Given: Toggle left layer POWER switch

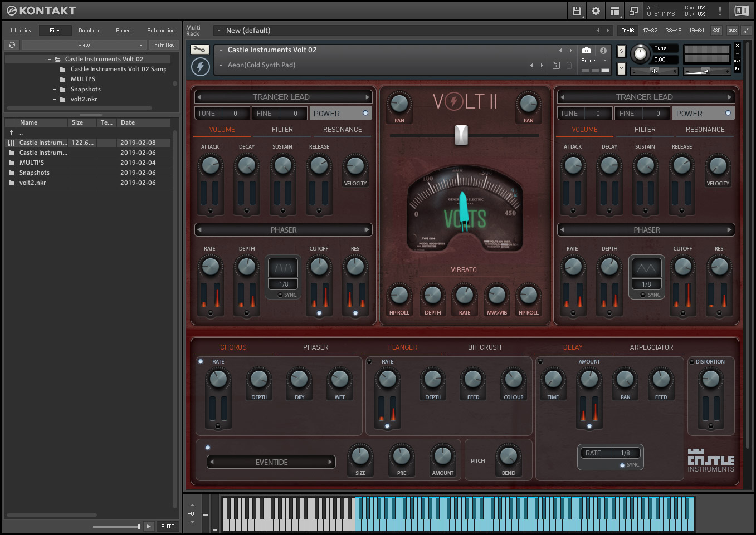Looking at the screenshot, I should (x=365, y=113).
